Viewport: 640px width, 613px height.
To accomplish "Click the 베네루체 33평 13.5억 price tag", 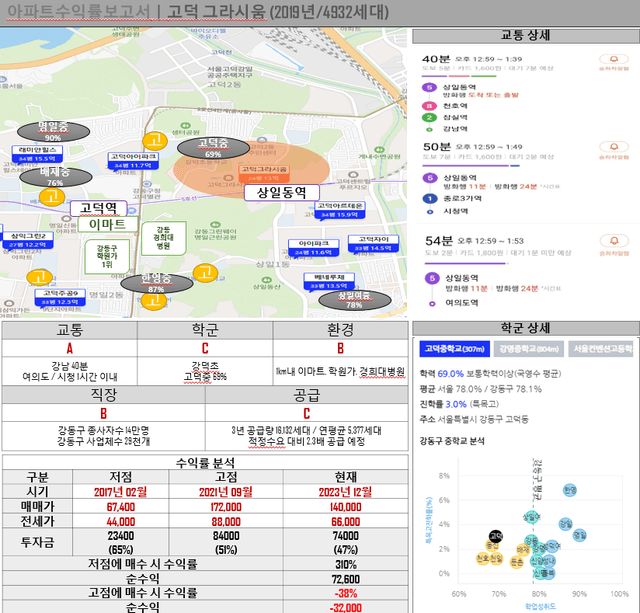I will 329,282.
